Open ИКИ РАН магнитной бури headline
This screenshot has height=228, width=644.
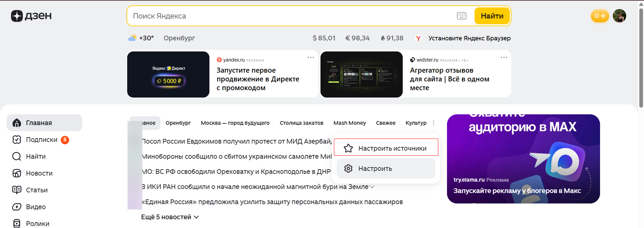[255, 187]
